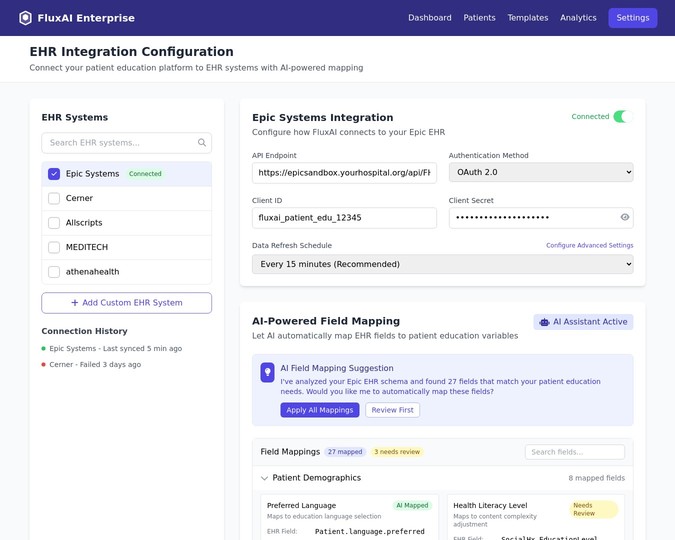Click the MEDITECH system label

coord(87,247)
